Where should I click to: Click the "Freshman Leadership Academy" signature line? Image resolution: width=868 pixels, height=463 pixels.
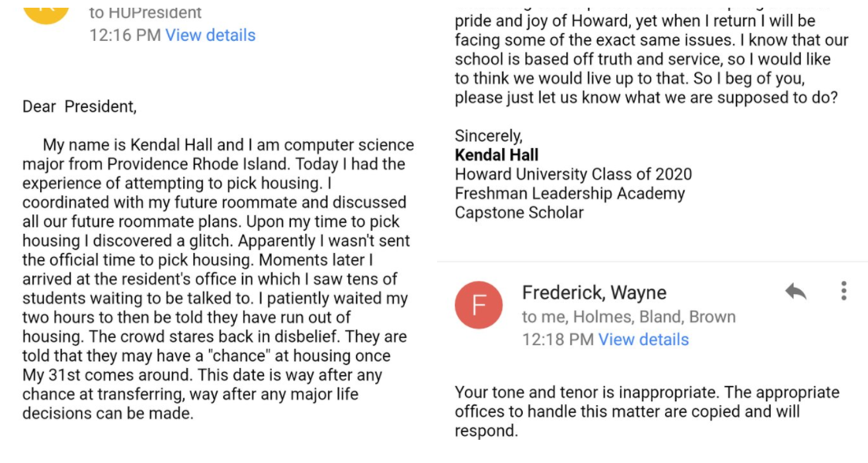click(570, 194)
